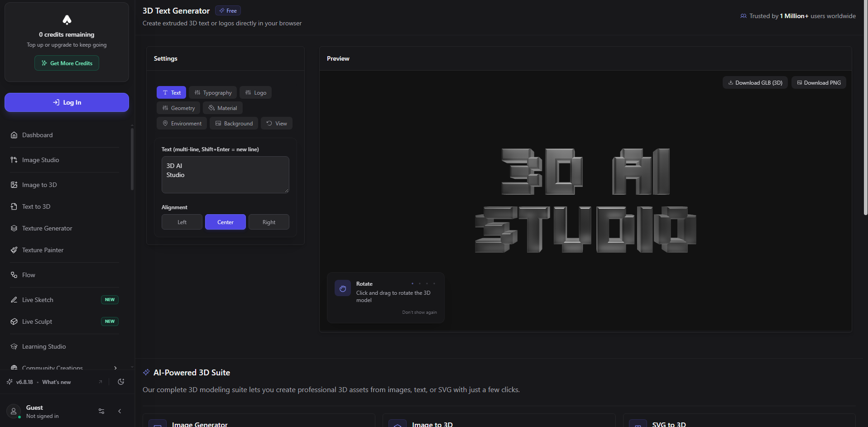Open the Environment settings tab

[x=182, y=123]
